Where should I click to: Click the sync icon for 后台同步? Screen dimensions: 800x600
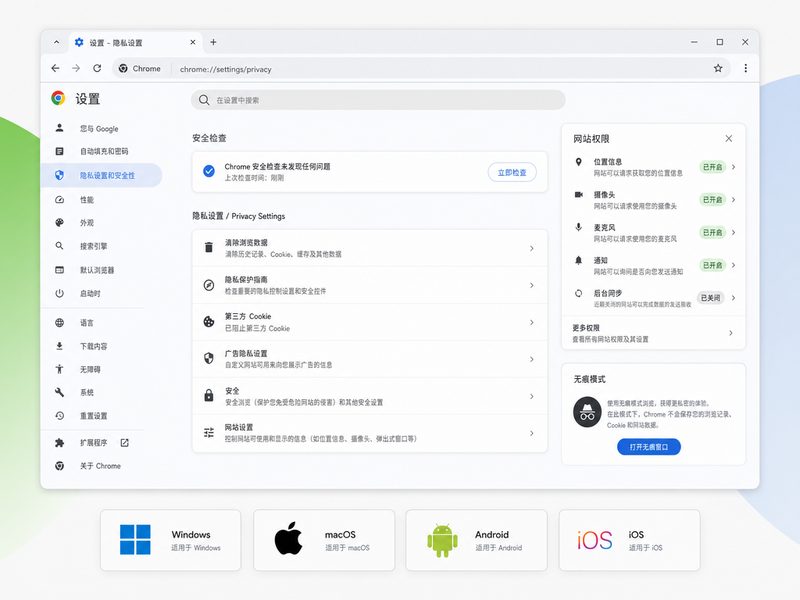[579, 293]
